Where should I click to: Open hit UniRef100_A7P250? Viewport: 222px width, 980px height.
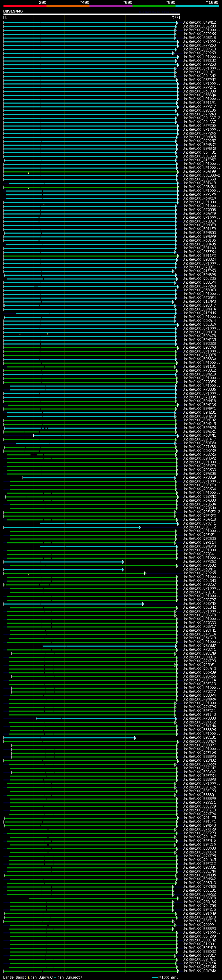click(x=199, y=125)
